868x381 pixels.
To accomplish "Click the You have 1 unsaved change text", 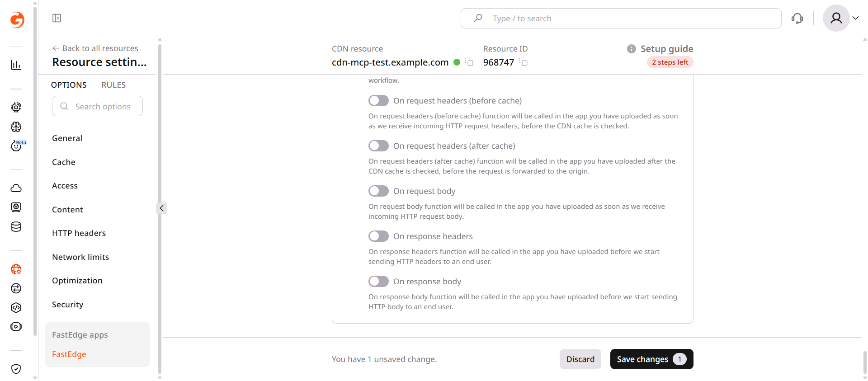I will tap(384, 359).
